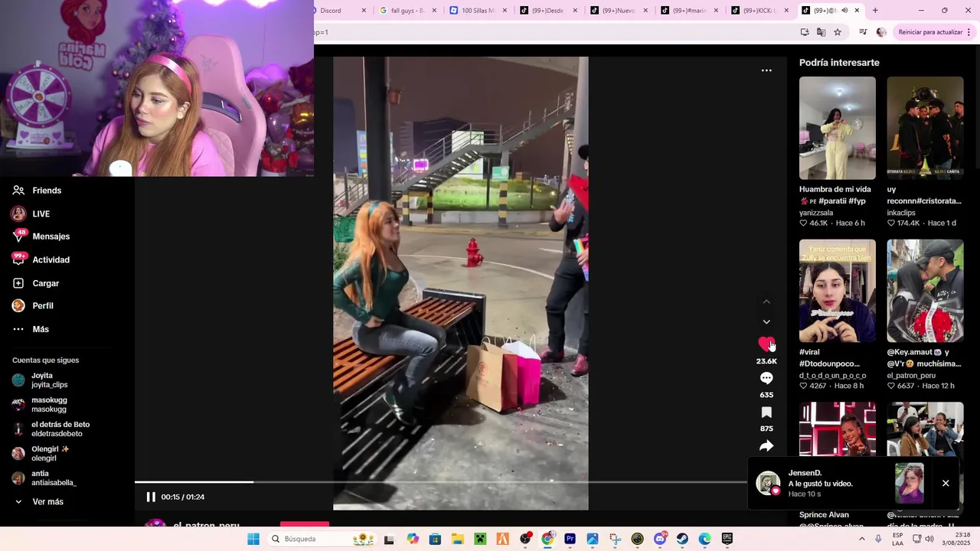
Task: Open Minecraft from the taskbar
Action: (480, 539)
